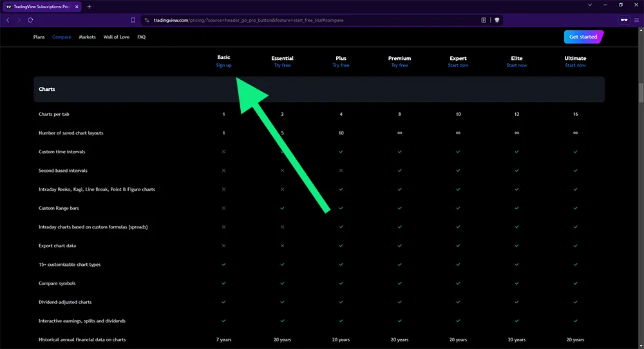644x349 pixels.
Task: Click Try free under Essential plan
Action: pos(283,65)
